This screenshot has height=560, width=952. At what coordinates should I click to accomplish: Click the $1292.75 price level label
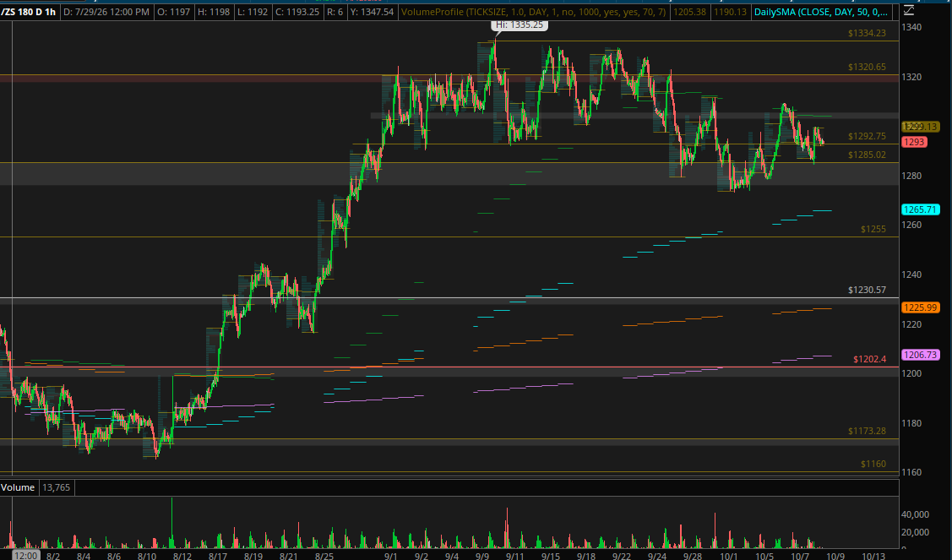tap(867, 136)
